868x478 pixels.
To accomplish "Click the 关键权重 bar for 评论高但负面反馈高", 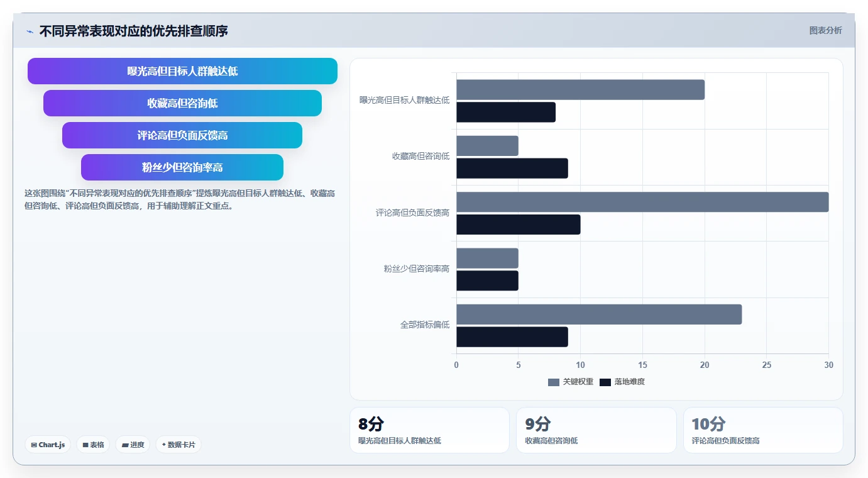I will (x=642, y=202).
